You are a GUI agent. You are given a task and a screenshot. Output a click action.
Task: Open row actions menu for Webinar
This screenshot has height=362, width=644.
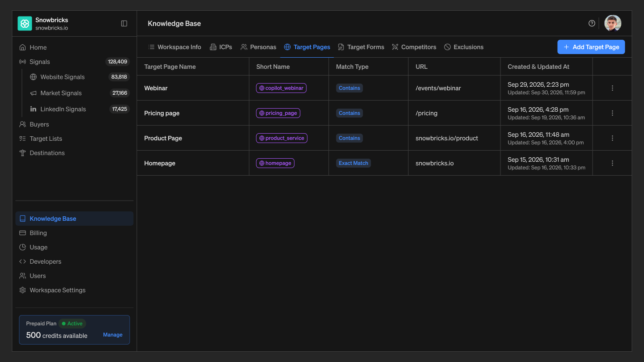(x=612, y=88)
